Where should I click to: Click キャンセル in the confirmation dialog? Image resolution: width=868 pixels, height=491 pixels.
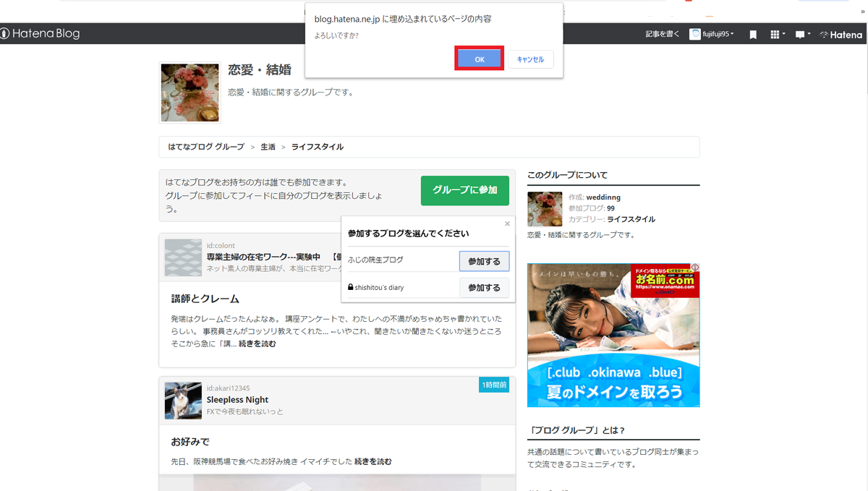coord(530,59)
